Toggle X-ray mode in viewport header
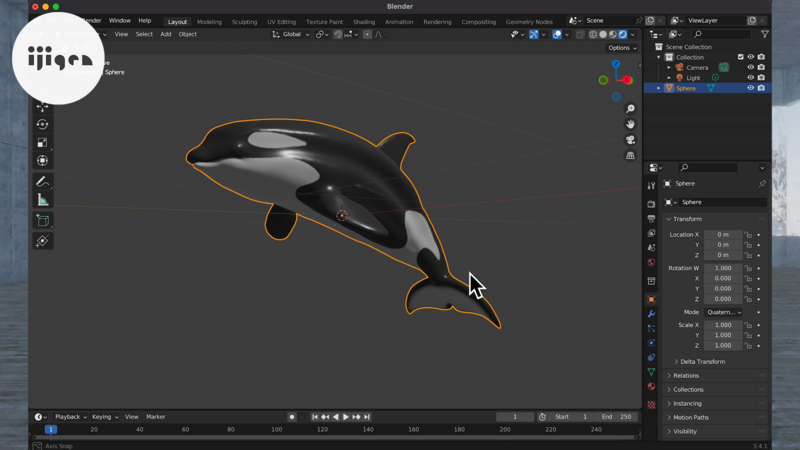The height and width of the screenshot is (450, 800). click(580, 35)
